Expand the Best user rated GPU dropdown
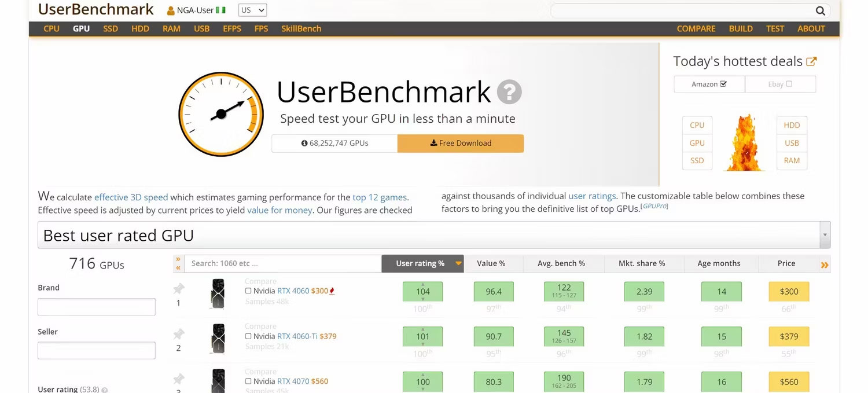This screenshot has height=393, width=868. click(x=824, y=234)
